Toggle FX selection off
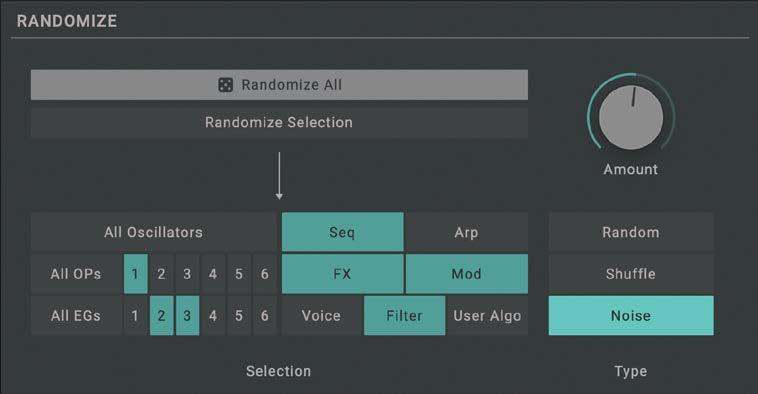Image resolution: width=758 pixels, height=394 pixels. coord(343,274)
